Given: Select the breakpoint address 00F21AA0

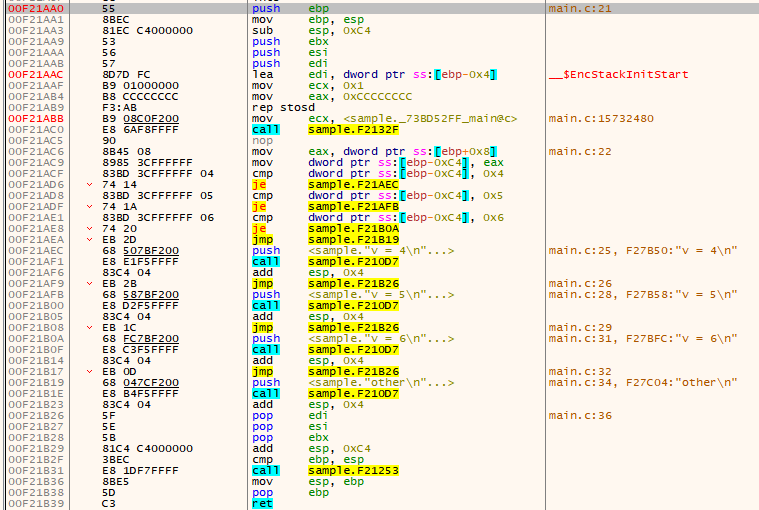Looking at the screenshot, I should [x=28, y=8].
